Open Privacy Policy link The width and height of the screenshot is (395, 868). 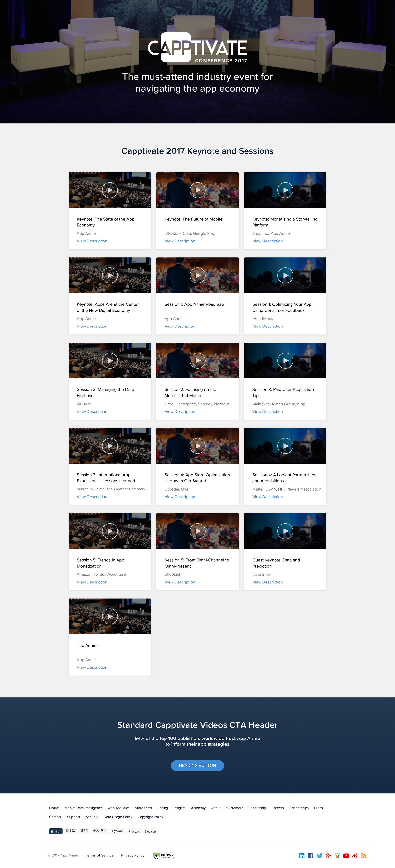point(133,855)
